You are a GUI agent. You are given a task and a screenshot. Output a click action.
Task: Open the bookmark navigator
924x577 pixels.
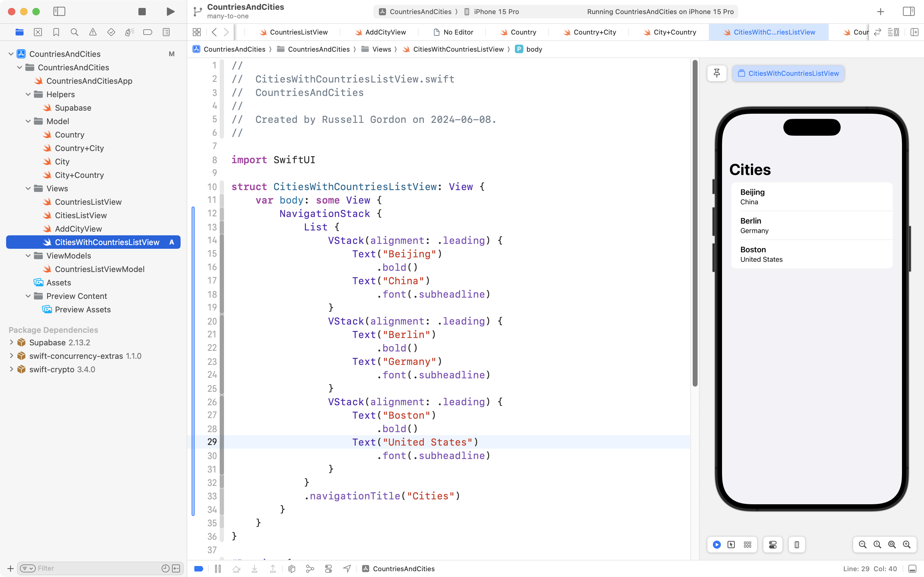tap(56, 32)
